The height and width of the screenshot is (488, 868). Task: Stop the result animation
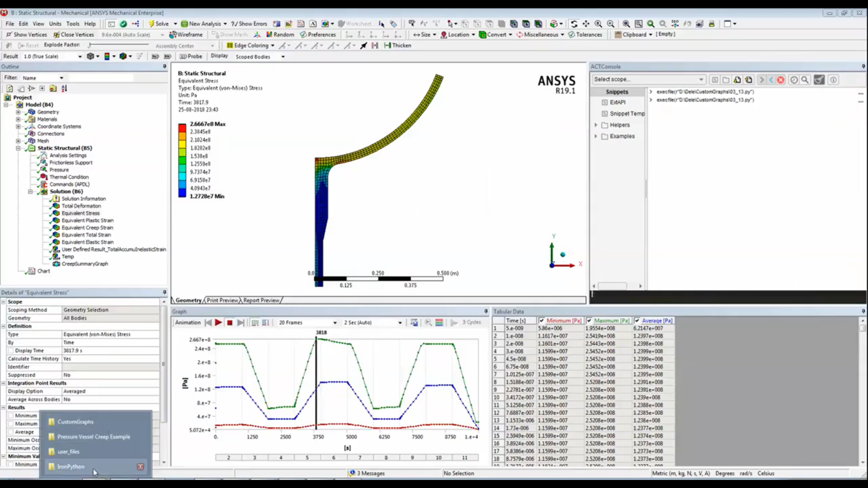click(229, 322)
